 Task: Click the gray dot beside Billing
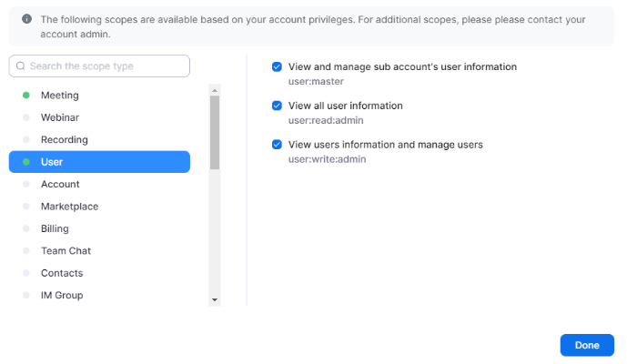(26, 228)
